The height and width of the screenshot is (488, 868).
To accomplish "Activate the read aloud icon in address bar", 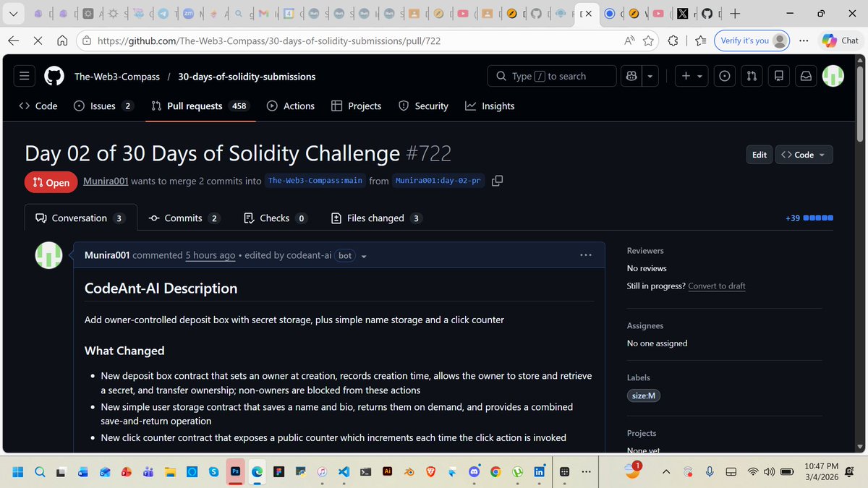I will pos(630,41).
